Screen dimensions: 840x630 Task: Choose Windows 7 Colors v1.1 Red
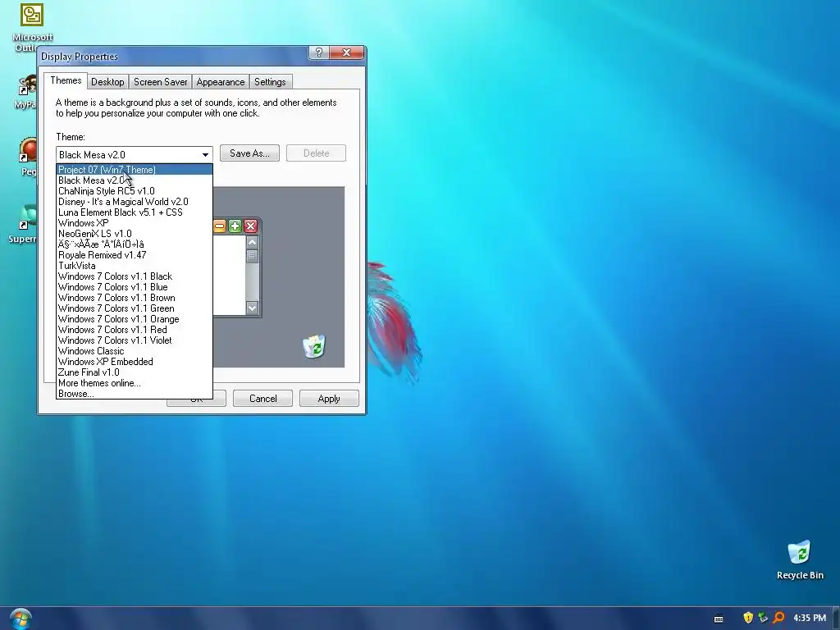click(135, 331)
